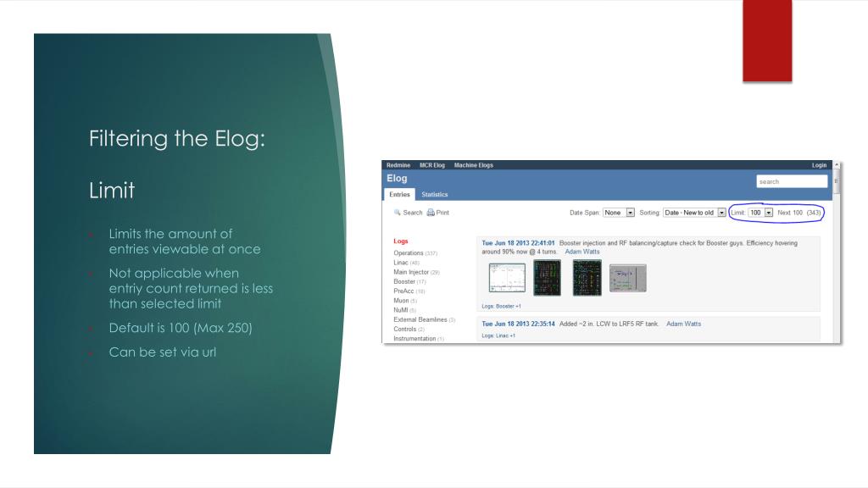Open entry Tue Jun 18 2013 22:41:01
This screenshot has width=868, height=488.
pos(518,243)
